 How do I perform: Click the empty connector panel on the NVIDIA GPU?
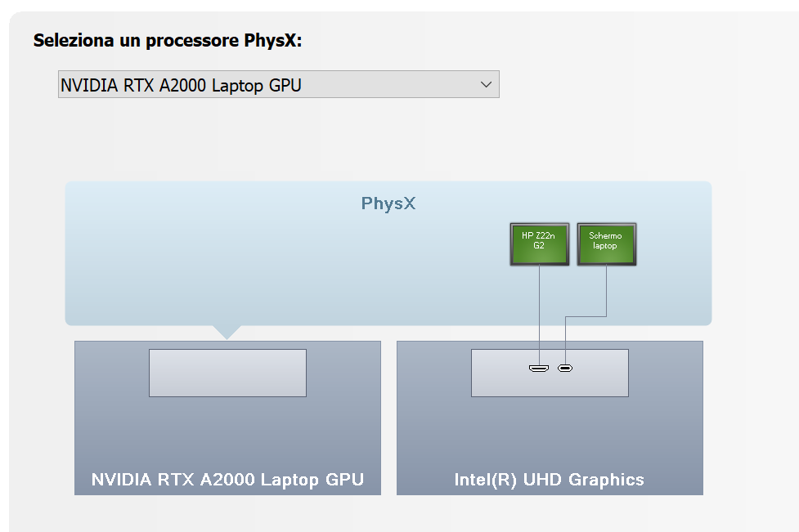(x=227, y=372)
